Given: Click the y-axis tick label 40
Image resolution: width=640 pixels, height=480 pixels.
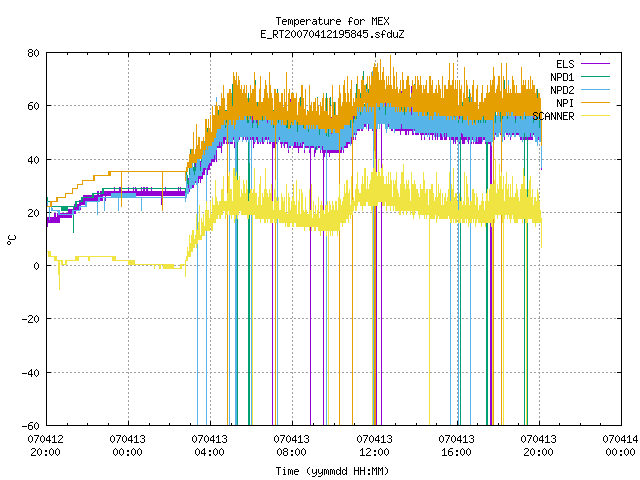Looking at the screenshot, I should pyautogui.click(x=33, y=160).
